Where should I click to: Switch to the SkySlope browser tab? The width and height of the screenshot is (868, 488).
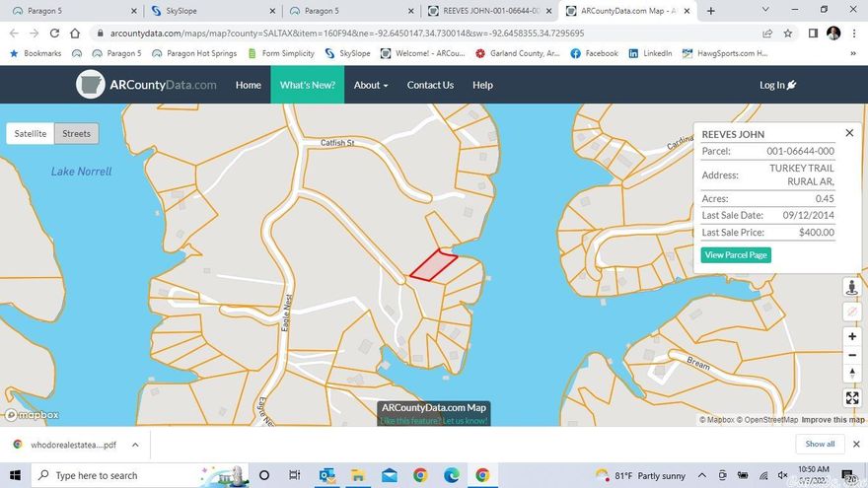(213, 11)
